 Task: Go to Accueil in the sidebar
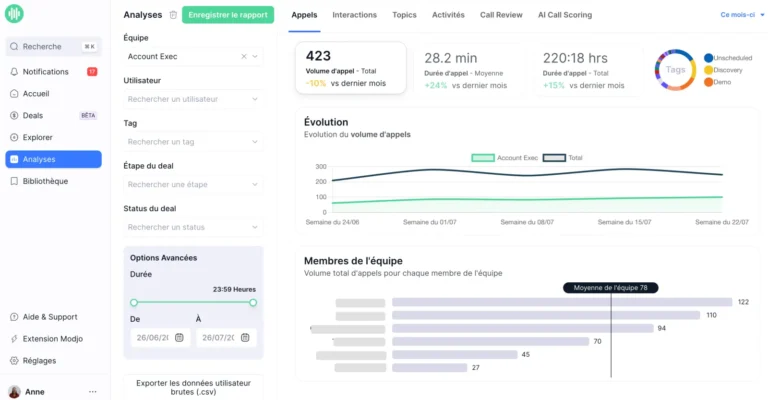(x=53, y=94)
